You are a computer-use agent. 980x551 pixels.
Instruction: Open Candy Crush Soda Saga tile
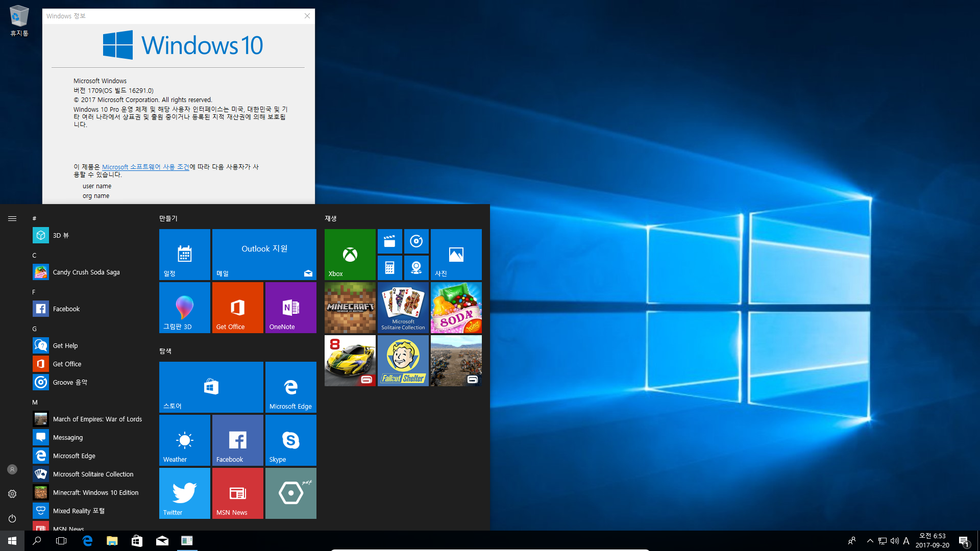456,308
